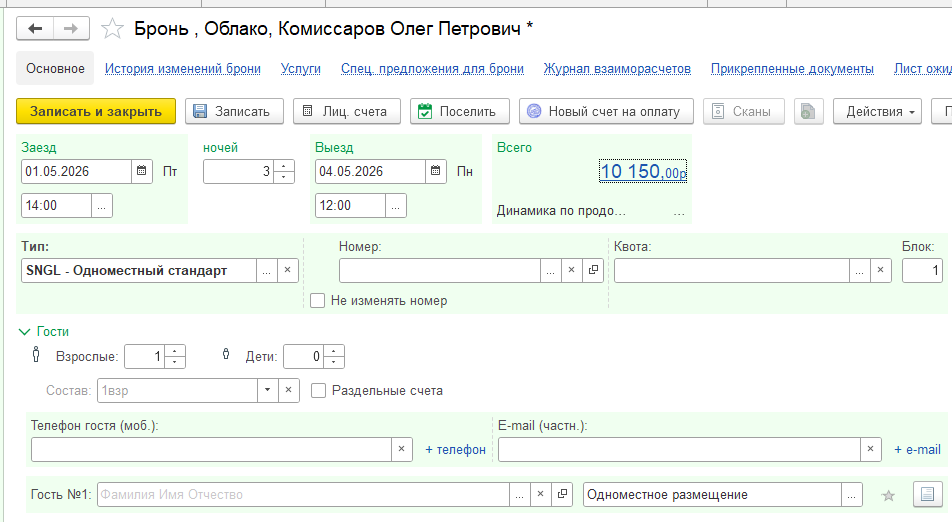952x522 pixels.
Task: Add another phone via + телефон
Action: point(455,450)
